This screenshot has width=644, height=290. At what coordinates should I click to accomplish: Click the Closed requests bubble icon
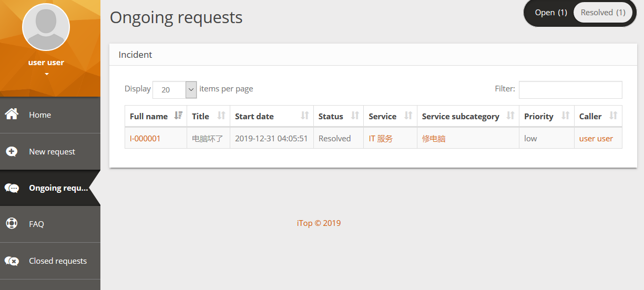coord(12,261)
